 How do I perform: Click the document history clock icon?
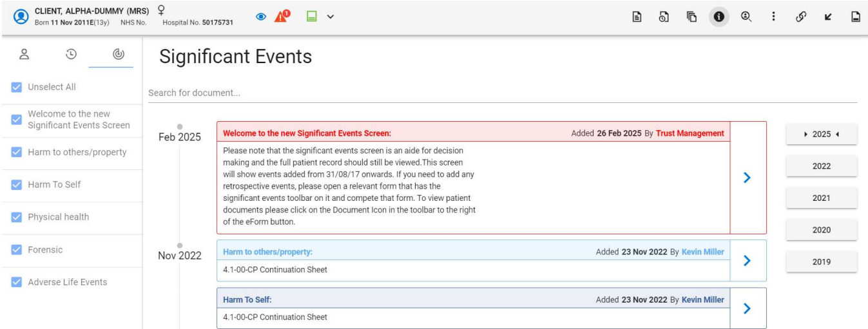pos(662,17)
